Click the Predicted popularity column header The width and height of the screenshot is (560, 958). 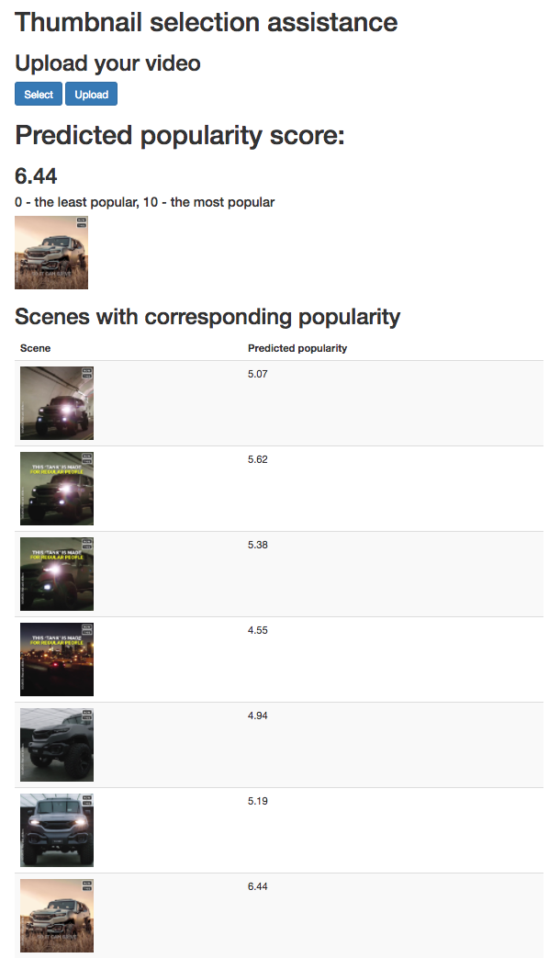297,349
